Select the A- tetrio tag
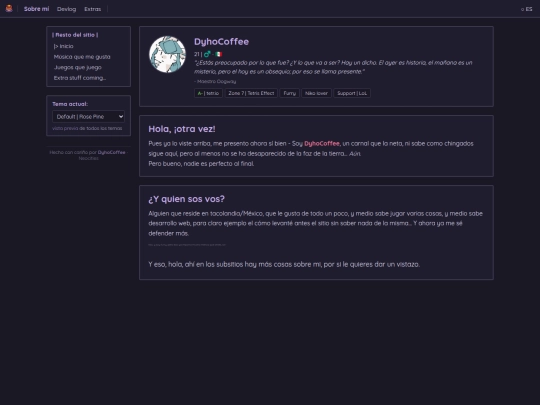 click(208, 93)
